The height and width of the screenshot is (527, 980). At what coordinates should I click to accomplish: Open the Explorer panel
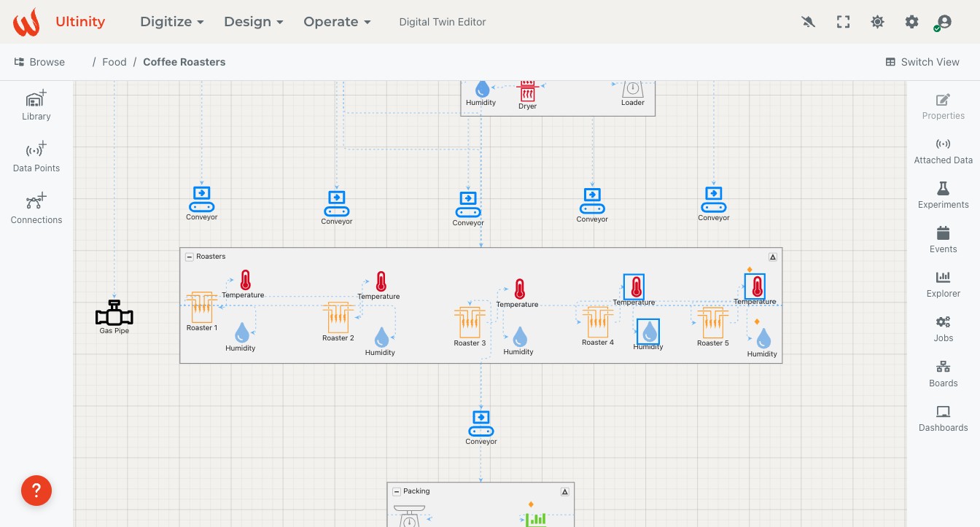point(943,284)
